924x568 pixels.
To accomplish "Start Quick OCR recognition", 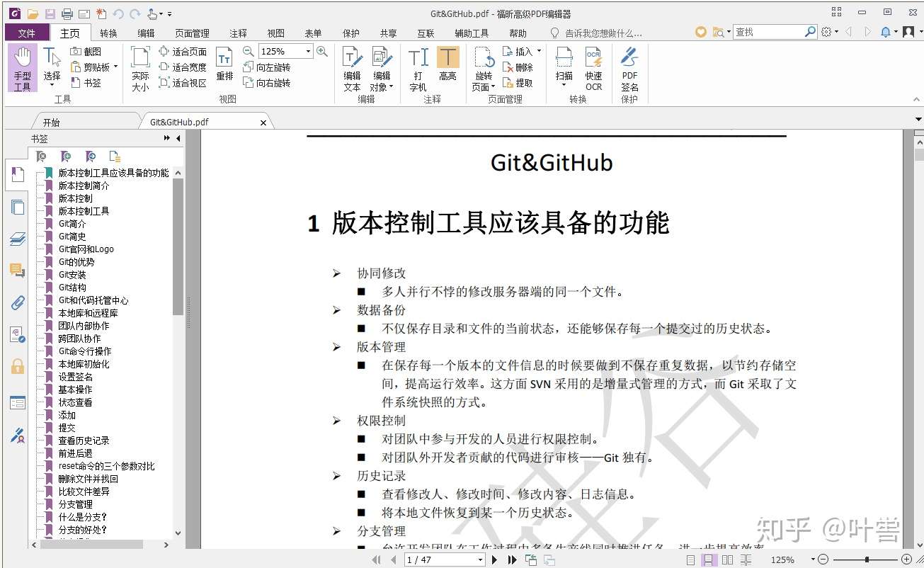I will tap(593, 69).
